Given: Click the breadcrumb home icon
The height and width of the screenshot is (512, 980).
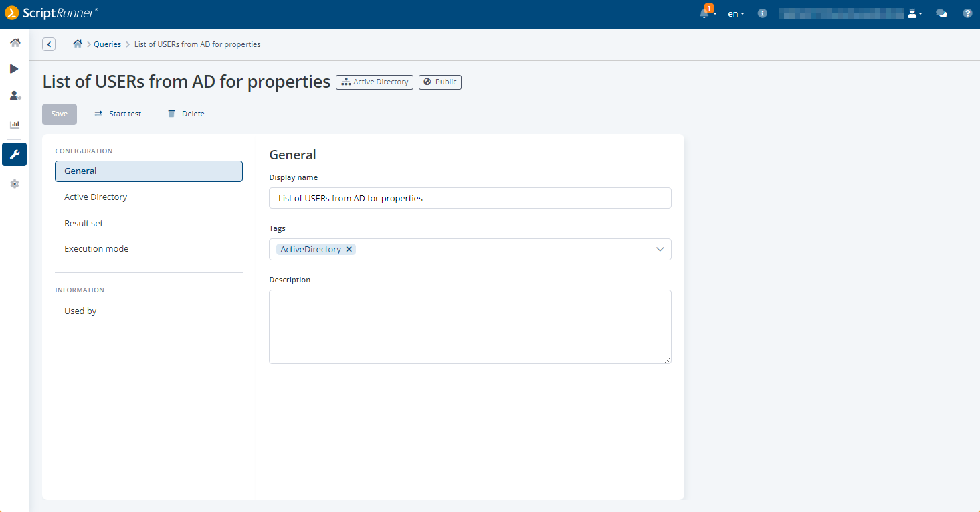Looking at the screenshot, I should (x=78, y=44).
